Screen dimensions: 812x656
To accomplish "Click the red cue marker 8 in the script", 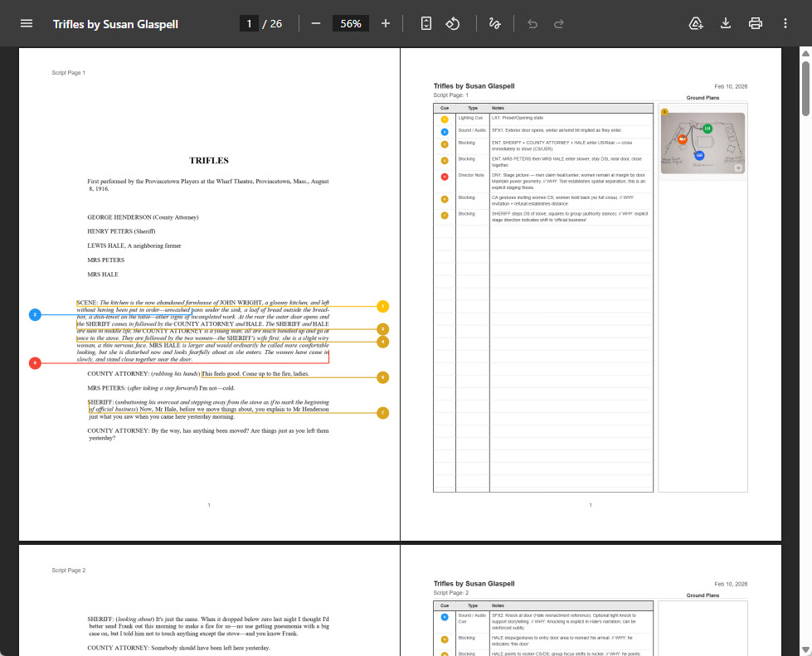I will [x=35, y=362].
